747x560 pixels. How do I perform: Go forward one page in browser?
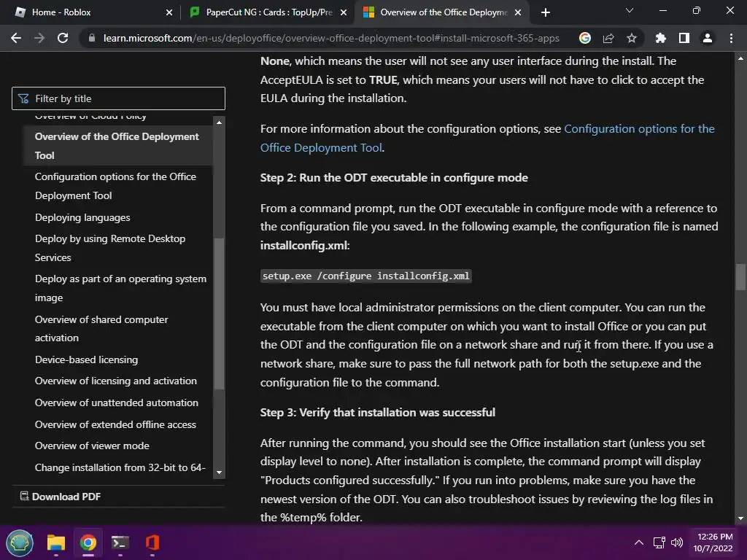[39, 38]
